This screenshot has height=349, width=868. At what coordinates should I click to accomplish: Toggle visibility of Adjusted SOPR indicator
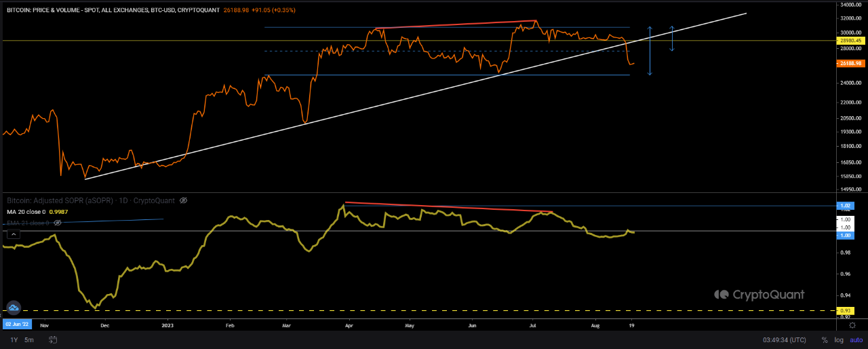pyautogui.click(x=184, y=201)
